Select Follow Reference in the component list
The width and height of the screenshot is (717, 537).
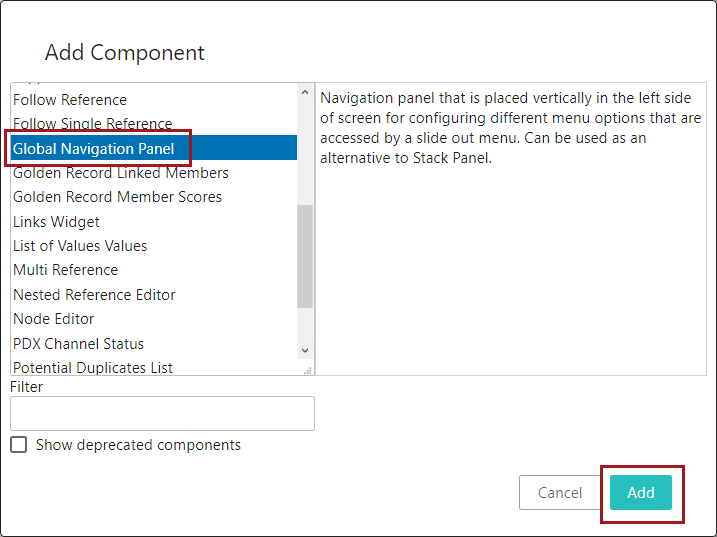click(70, 100)
